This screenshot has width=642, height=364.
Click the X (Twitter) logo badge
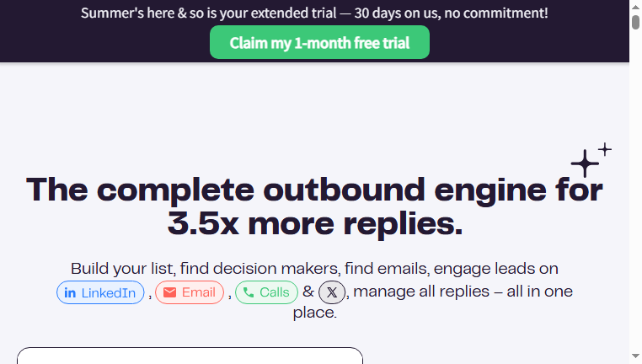pyautogui.click(x=332, y=292)
